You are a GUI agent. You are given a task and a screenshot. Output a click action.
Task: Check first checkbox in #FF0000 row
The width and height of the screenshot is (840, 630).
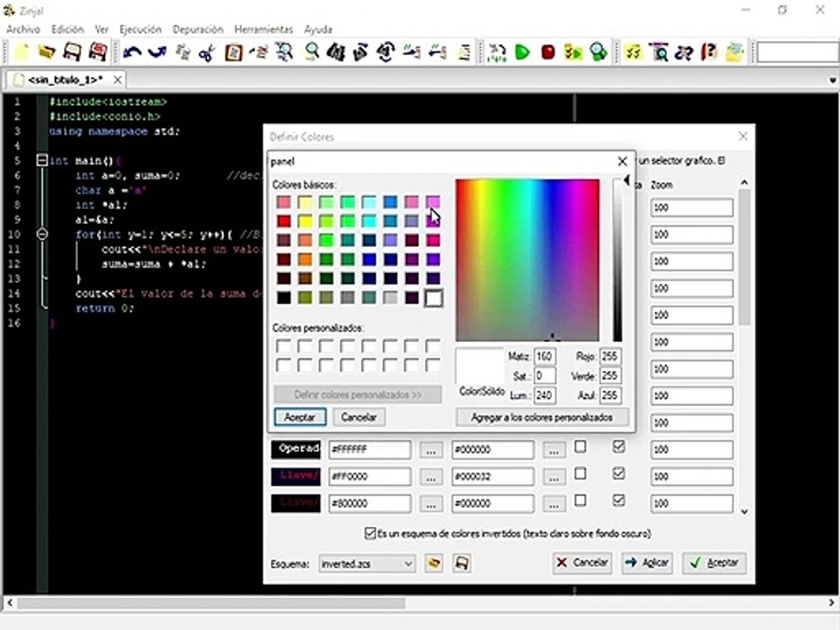(580, 473)
